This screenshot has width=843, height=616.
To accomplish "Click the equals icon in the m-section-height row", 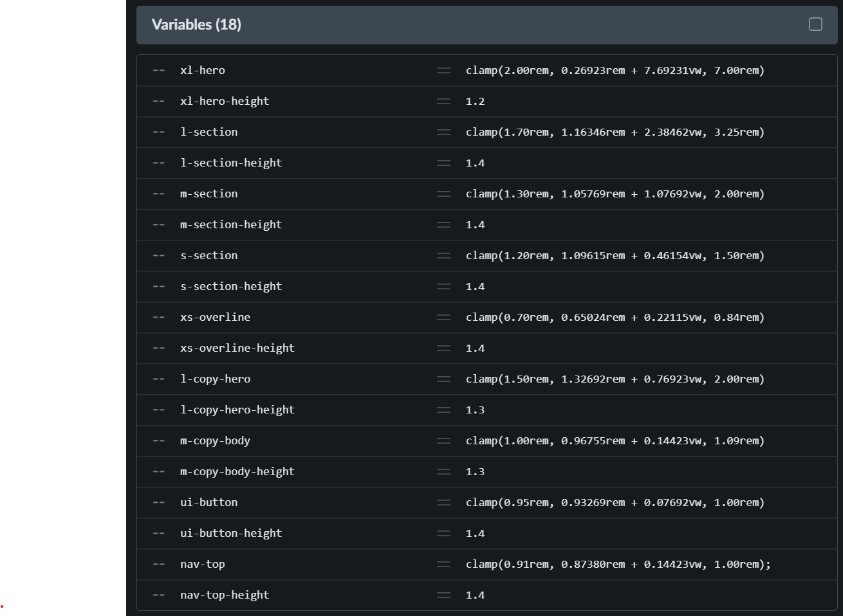I will coord(443,225).
